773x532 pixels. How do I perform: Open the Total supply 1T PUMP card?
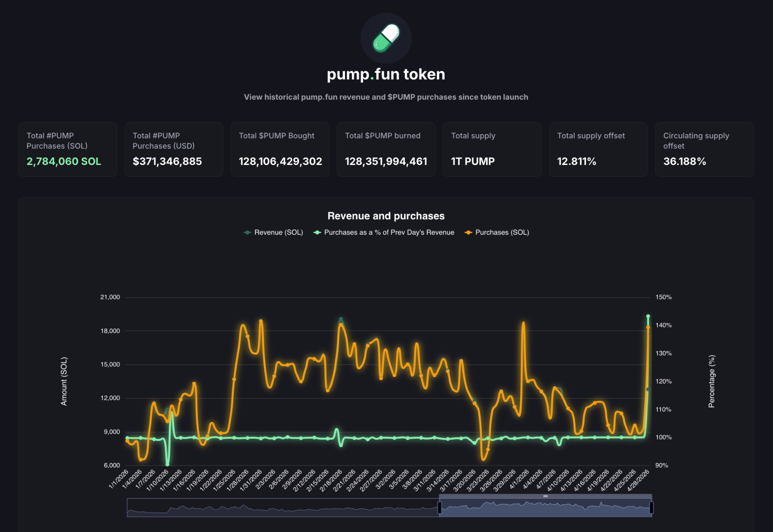[x=492, y=150]
